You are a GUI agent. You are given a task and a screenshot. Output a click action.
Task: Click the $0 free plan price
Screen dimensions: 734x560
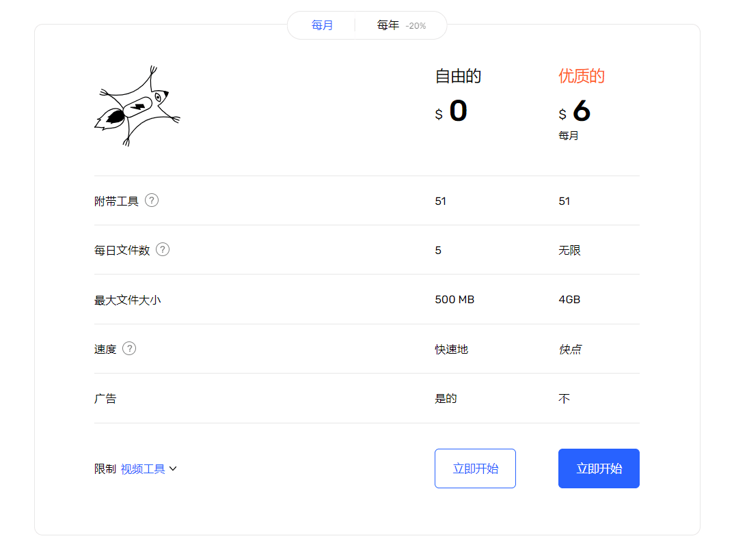coord(451,111)
